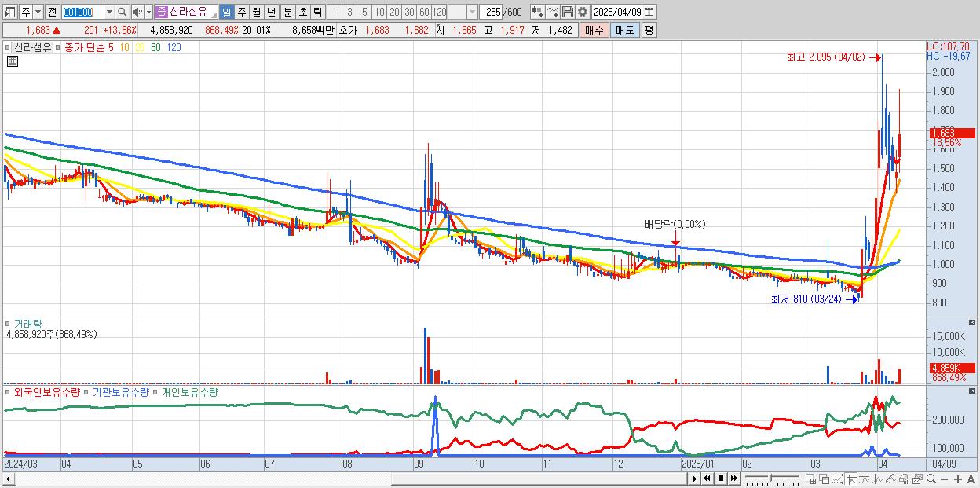
Task: Click the magnifier zoom icon in the bottom toolbar
Action: coord(931,479)
